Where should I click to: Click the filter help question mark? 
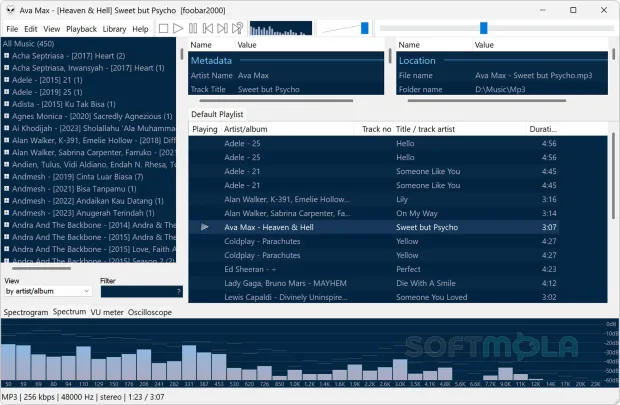pos(179,291)
